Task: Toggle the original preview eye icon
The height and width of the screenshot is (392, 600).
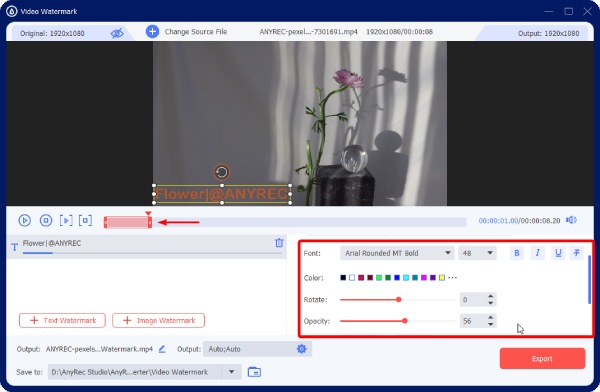Action: point(117,33)
